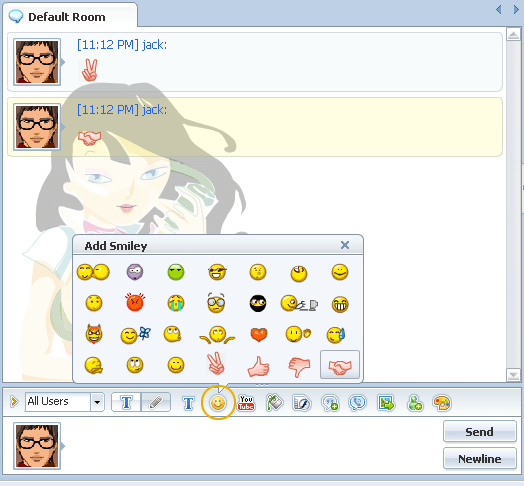Insert the black ninja smiley
Screen dimensions: 524x486
click(258, 303)
